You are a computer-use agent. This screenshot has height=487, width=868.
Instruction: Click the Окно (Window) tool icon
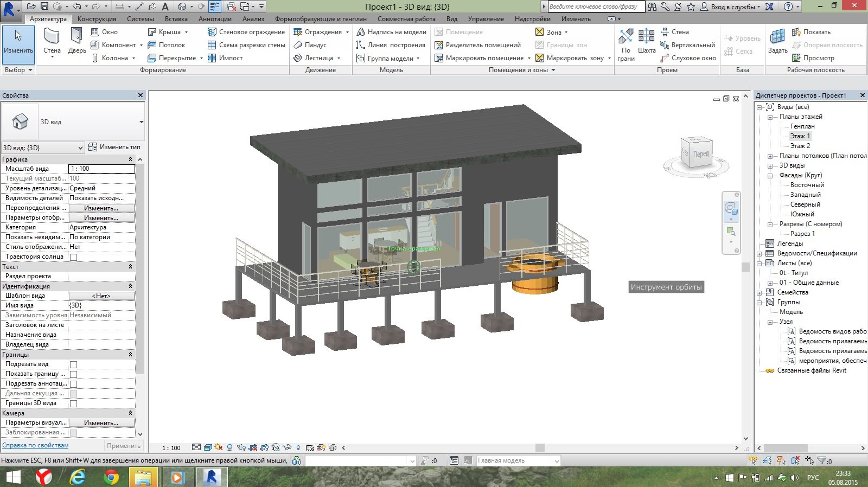click(x=95, y=32)
